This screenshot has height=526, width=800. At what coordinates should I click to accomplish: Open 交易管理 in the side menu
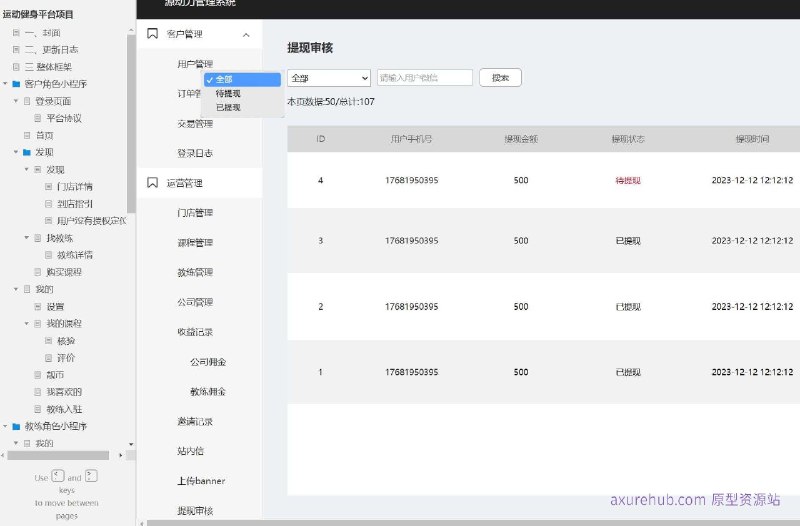[x=195, y=123]
